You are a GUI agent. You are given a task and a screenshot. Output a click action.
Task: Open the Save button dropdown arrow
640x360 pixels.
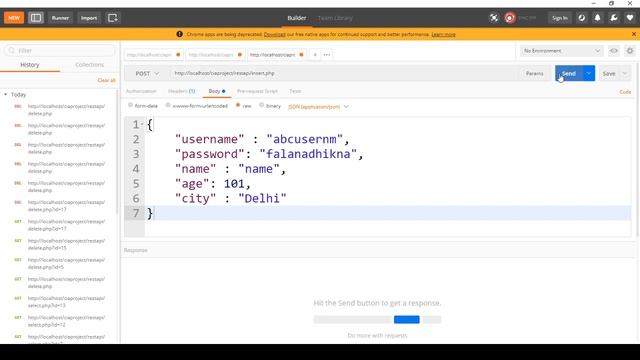point(624,73)
